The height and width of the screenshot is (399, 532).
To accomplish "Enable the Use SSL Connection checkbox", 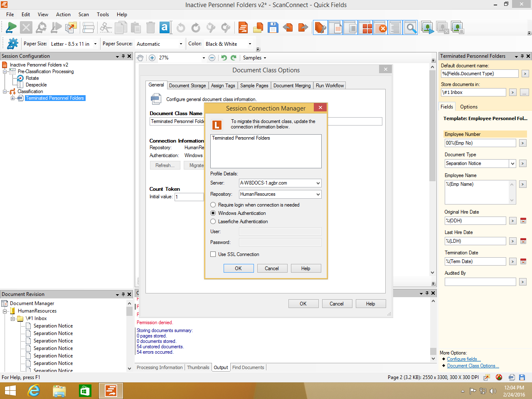I will pyautogui.click(x=213, y=254).
